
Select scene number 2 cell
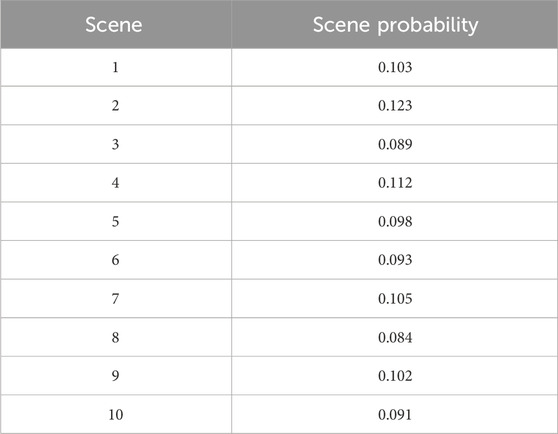116,106
